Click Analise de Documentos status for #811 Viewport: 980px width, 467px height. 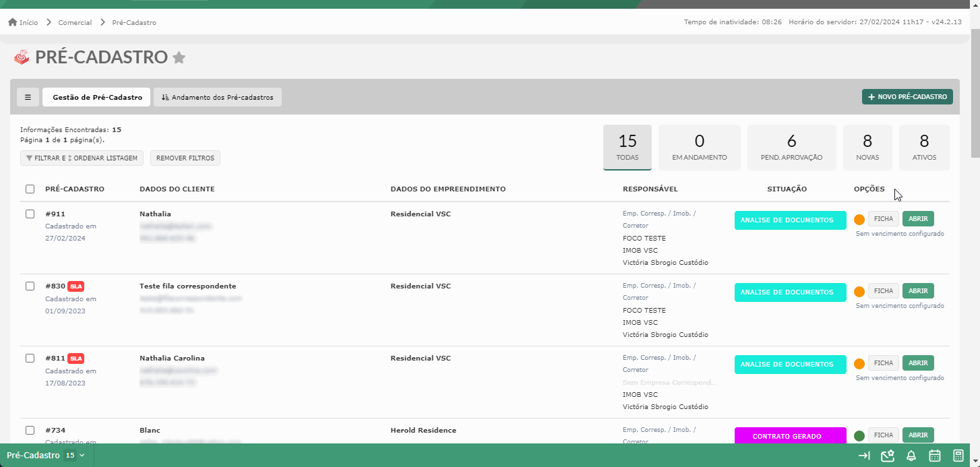[790, 365]
